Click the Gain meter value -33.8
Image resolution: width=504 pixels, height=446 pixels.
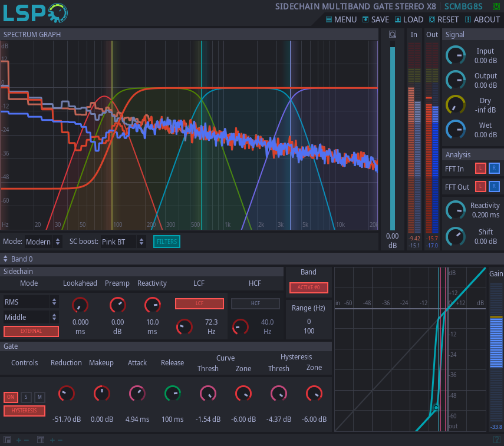pos(496,427)
